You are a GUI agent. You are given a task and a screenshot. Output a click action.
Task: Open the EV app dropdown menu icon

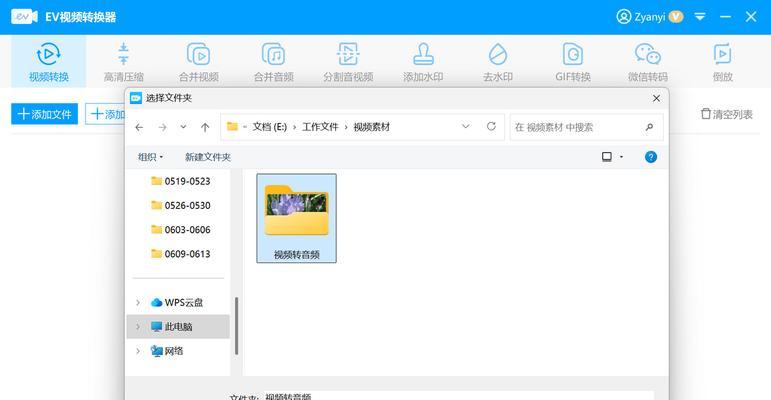[x=700, y=17]
